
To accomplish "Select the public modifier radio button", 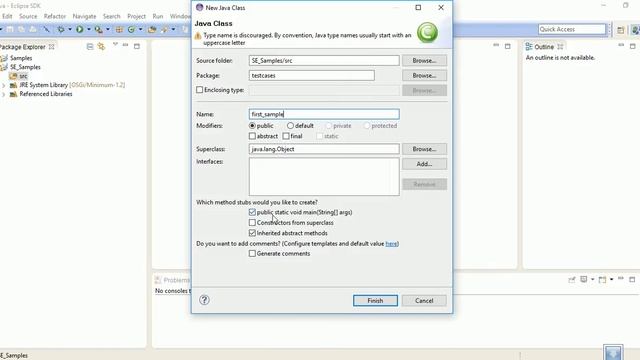I will pos(252,126).
